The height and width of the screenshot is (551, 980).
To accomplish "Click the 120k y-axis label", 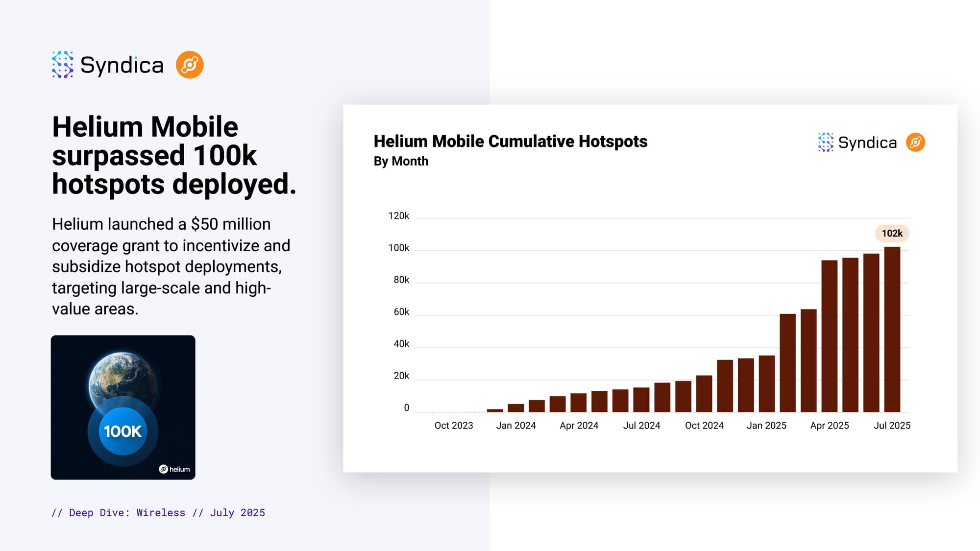I will coord(398,216).
